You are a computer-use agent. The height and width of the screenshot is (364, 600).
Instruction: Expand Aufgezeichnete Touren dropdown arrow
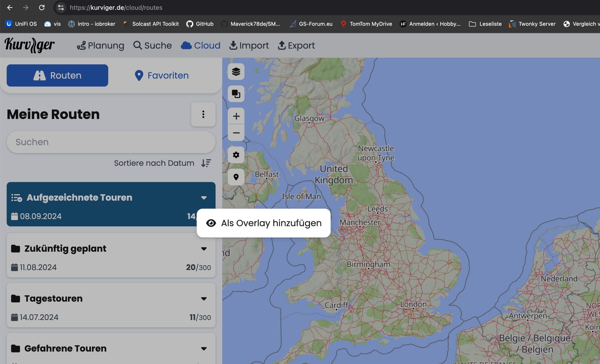[x=204, y=198]
